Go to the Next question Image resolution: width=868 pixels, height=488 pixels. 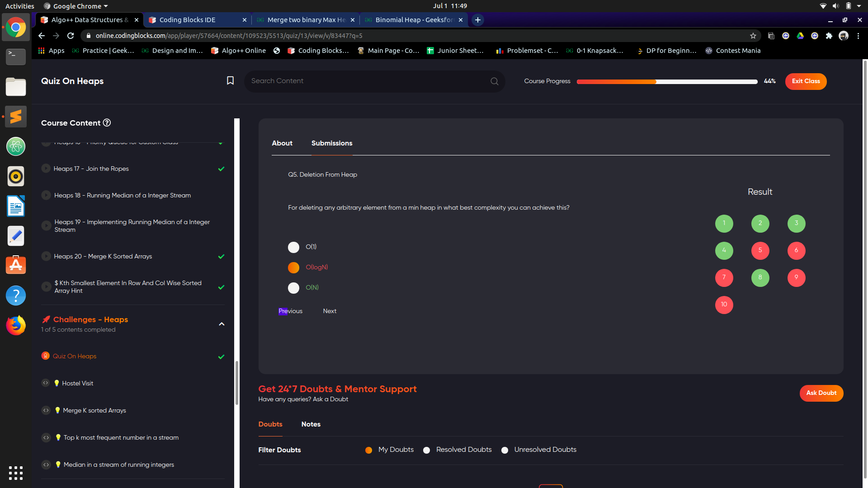330,311
